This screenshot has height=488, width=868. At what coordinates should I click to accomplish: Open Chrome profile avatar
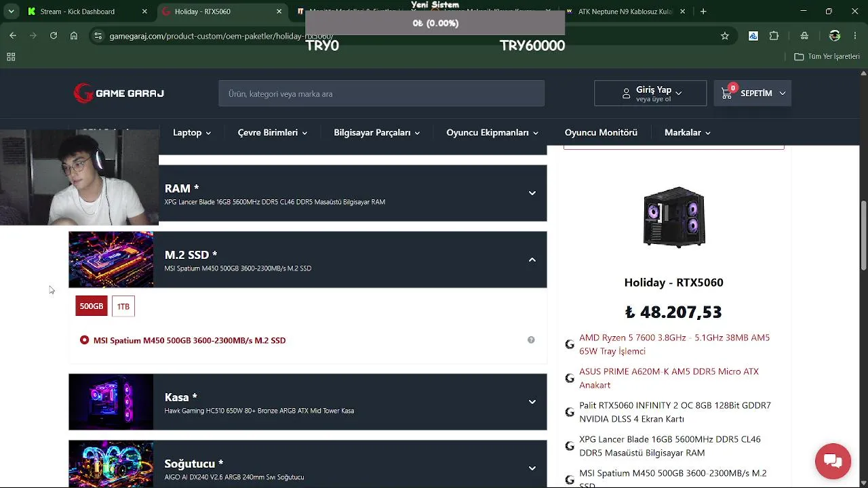tap(835, 36)
